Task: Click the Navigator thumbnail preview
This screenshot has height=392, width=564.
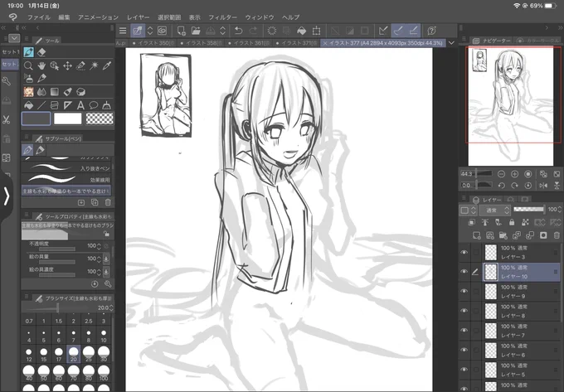Action: [x=510, y=106]
